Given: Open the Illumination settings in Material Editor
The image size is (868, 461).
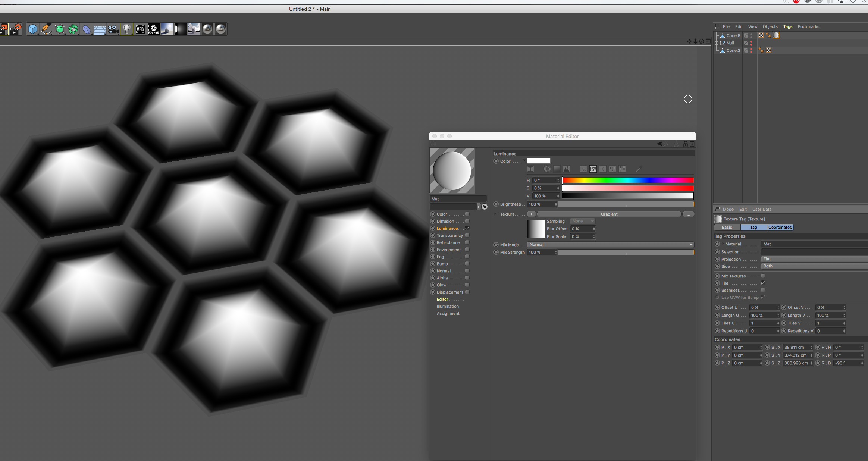Looking at the screenshot, I should point(448,306).
